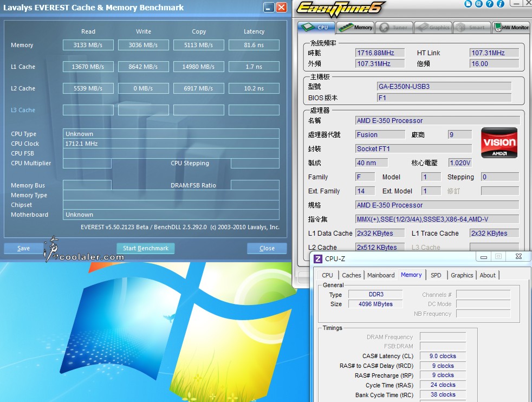
Task: Open the HW Monitor tab
Action: 511,28
